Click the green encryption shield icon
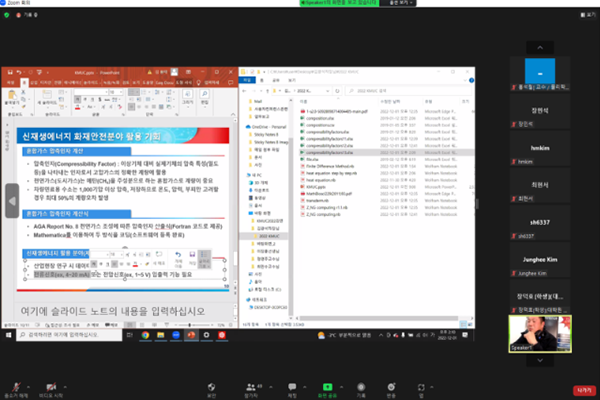Image resolution: width=600 pixels, height=400 pixels. tap(7, 15)
